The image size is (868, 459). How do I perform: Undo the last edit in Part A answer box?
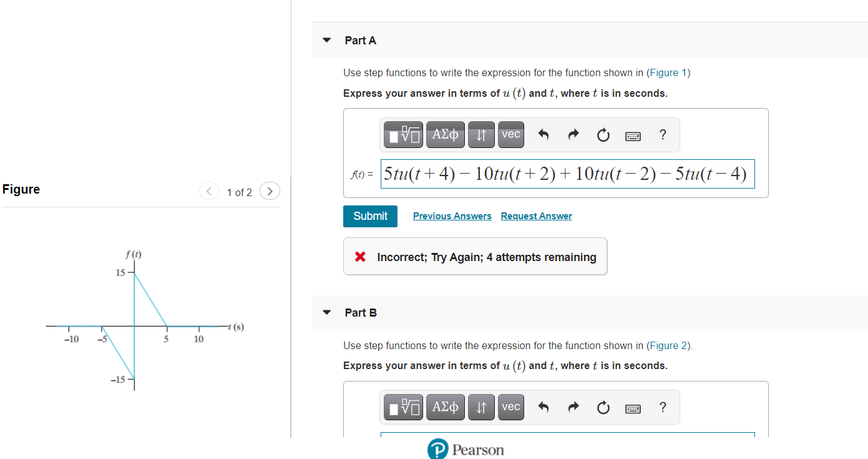(542, 134)
